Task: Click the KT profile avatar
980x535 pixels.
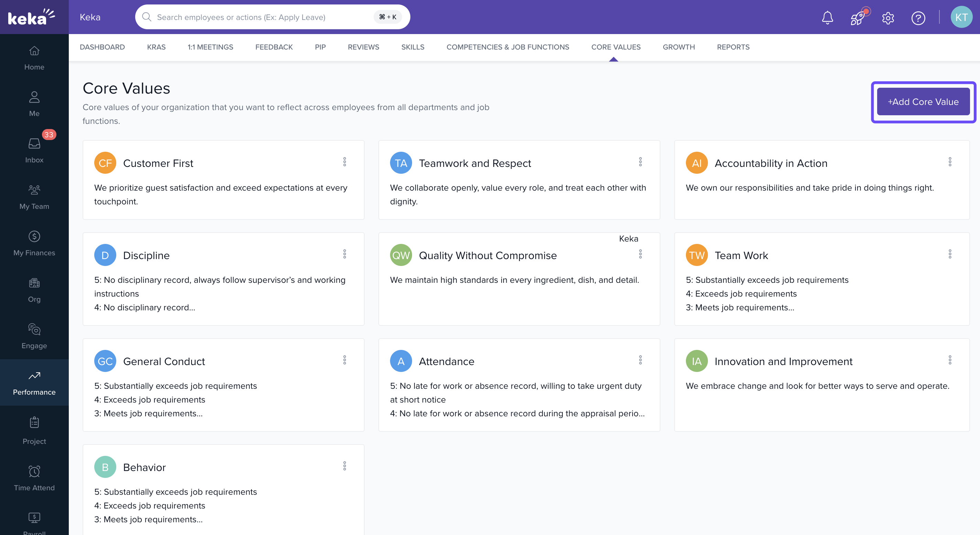Action: (961, 17)
